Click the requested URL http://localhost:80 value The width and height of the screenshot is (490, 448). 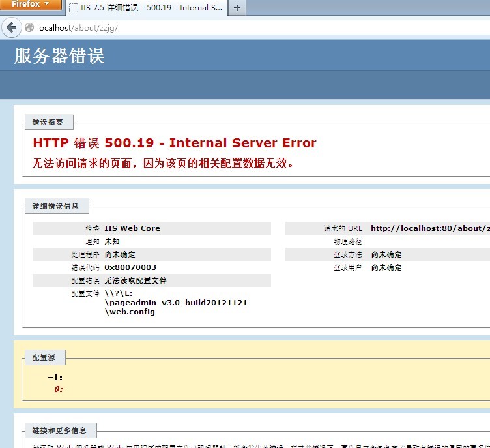[429, 228]
